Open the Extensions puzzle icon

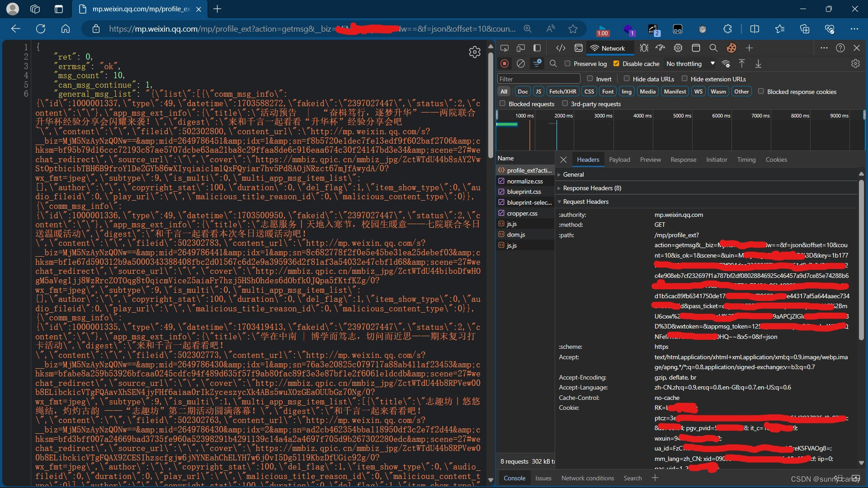(x=727, y=29)
